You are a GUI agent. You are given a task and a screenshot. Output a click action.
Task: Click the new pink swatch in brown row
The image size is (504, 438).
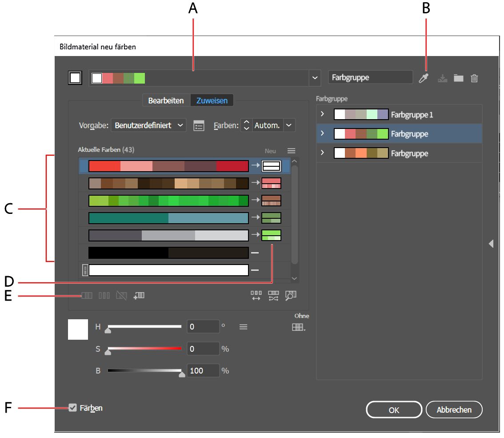[x=271, y=183]
